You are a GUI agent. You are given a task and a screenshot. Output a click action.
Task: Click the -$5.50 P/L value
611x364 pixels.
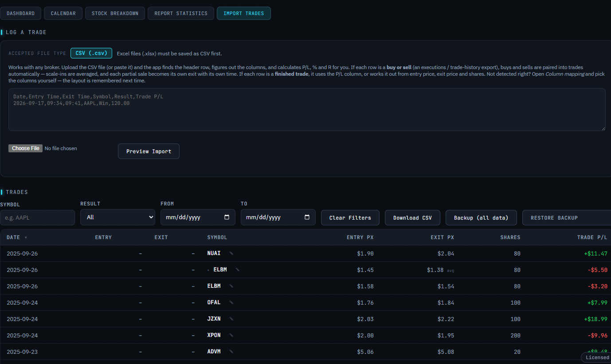pos(597,270)
